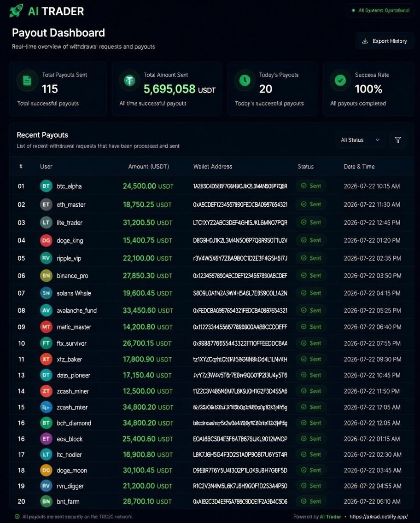Click the total value 5,695,058 USDT
This screenshot has height=523, width=420.
pyautogui.click(x=180, y=89)
